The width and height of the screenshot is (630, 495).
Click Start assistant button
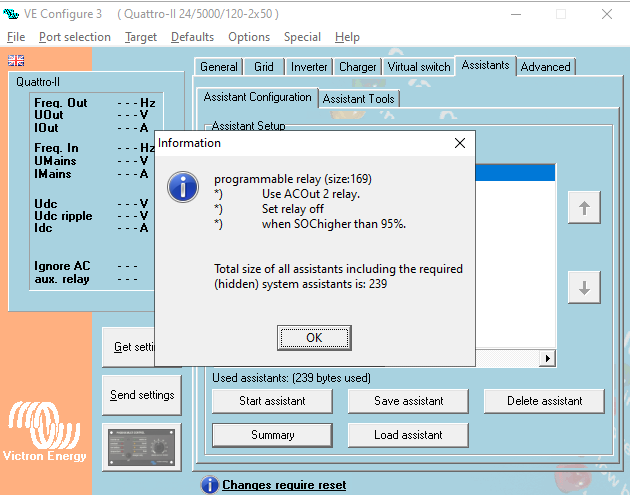point(272,401)
